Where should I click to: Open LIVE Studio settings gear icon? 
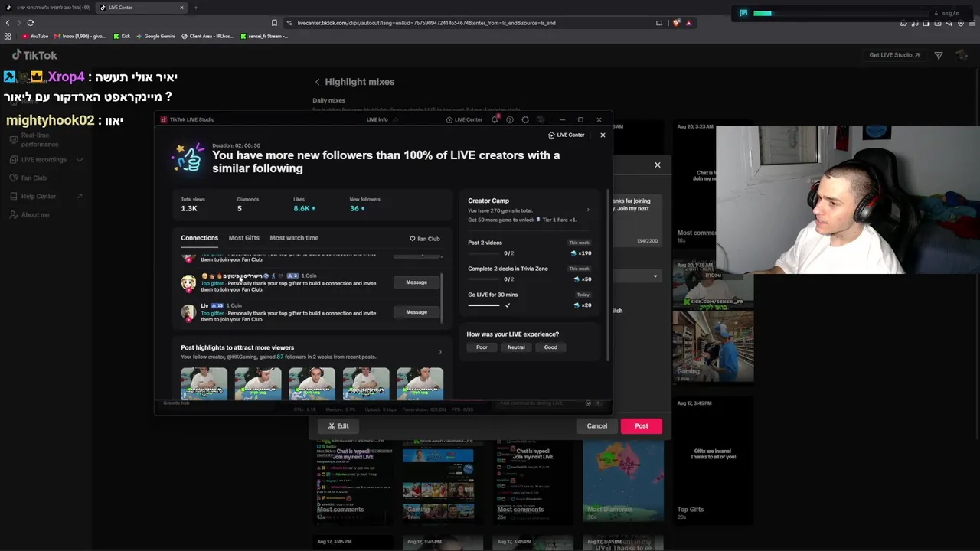[525, 119]
